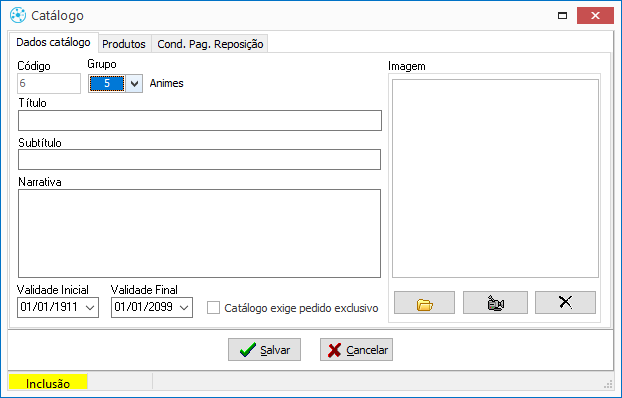The image size is (622, 398).
Task: Click the Catálogo application icon in title bar
Action: 18,15
